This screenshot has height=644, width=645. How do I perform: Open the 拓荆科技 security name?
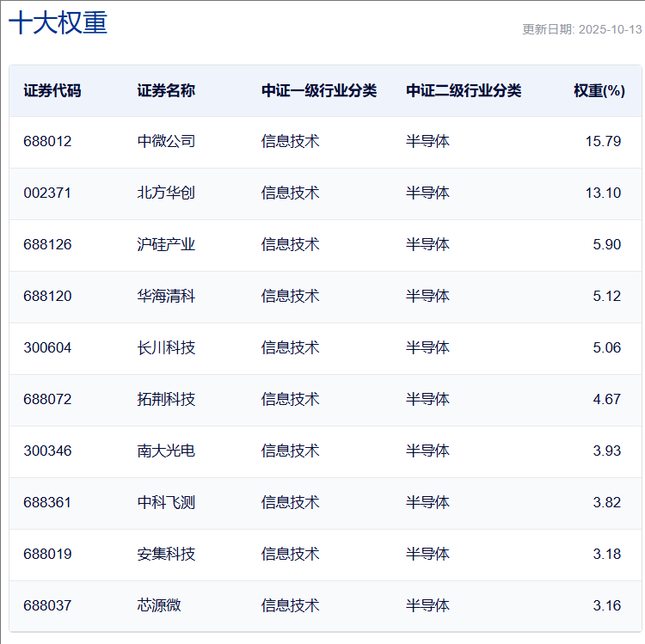click(166, 399)
